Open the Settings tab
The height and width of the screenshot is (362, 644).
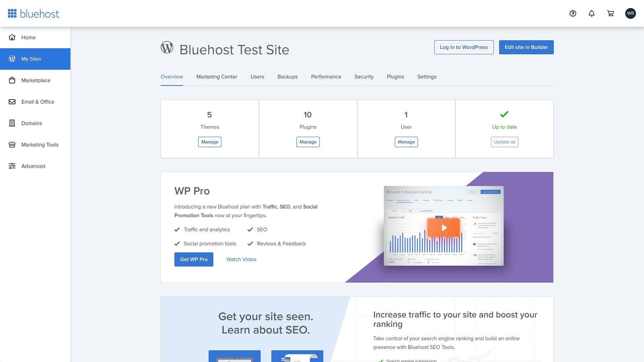(427, 76)
